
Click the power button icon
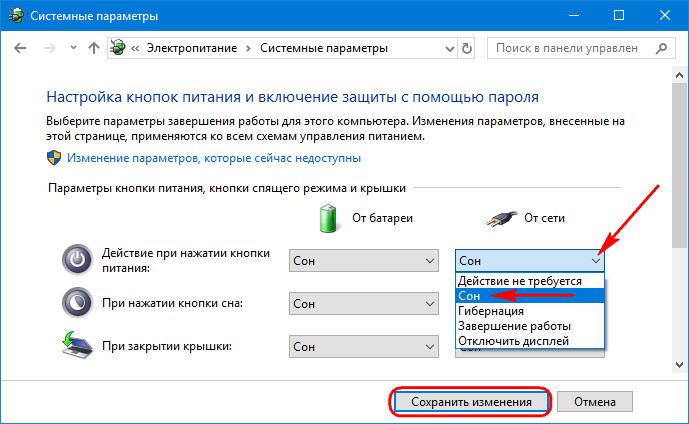tap(77, 260)
